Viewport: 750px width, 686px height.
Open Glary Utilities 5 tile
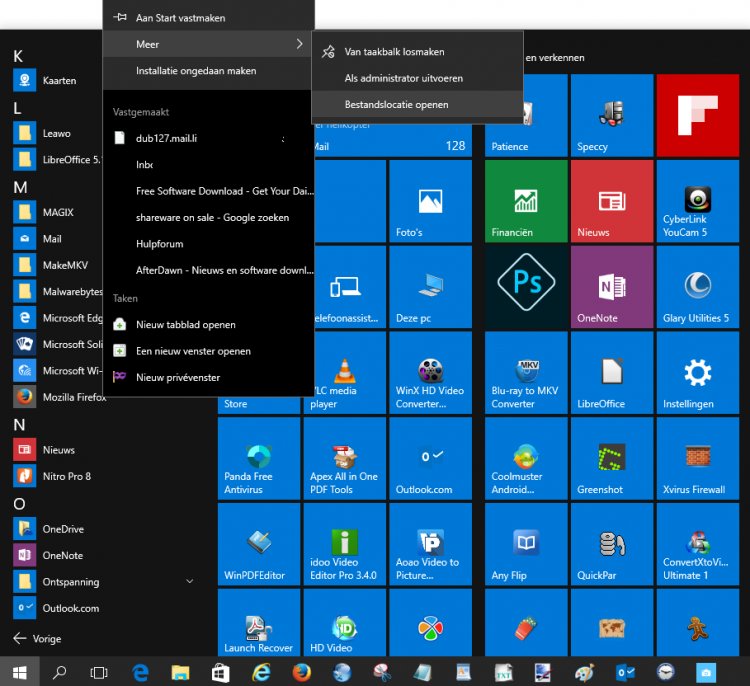point(696,286)
